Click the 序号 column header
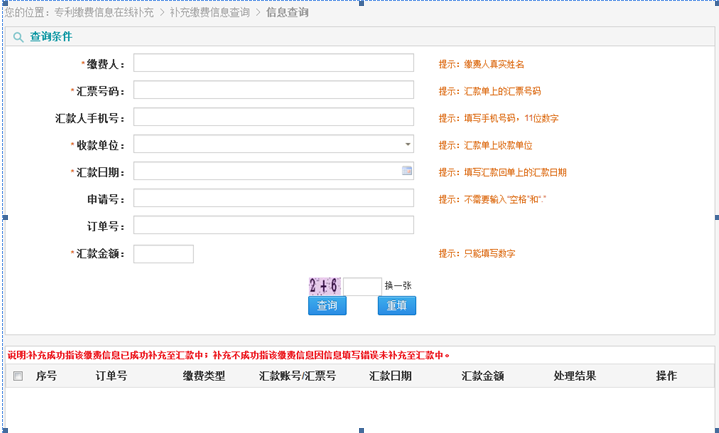The width and height of the screenshot is (719, 433). click(46, 376)
